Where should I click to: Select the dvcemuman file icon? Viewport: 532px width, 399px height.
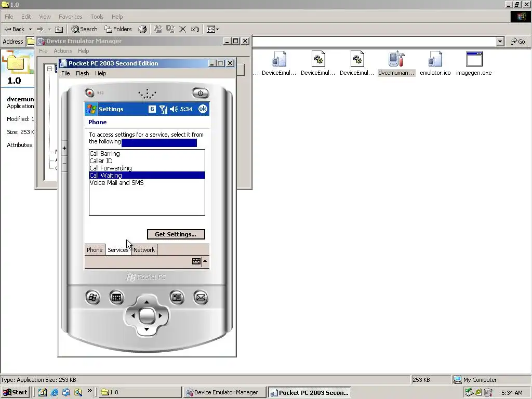[x=396, y=64]
